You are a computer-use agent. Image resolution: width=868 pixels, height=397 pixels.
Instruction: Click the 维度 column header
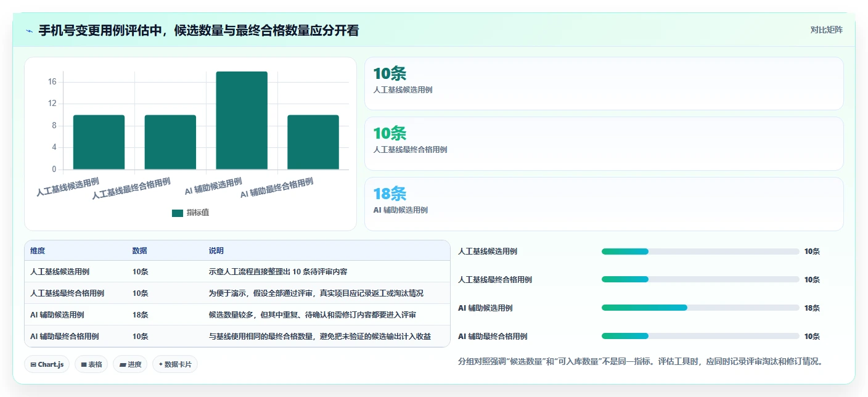tap(38, 251)
